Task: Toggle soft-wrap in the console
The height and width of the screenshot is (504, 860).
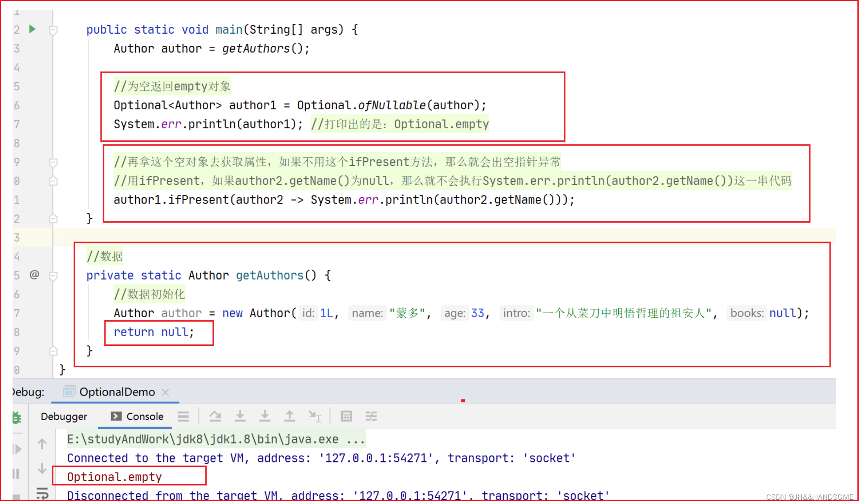Action: coord(42,493)
